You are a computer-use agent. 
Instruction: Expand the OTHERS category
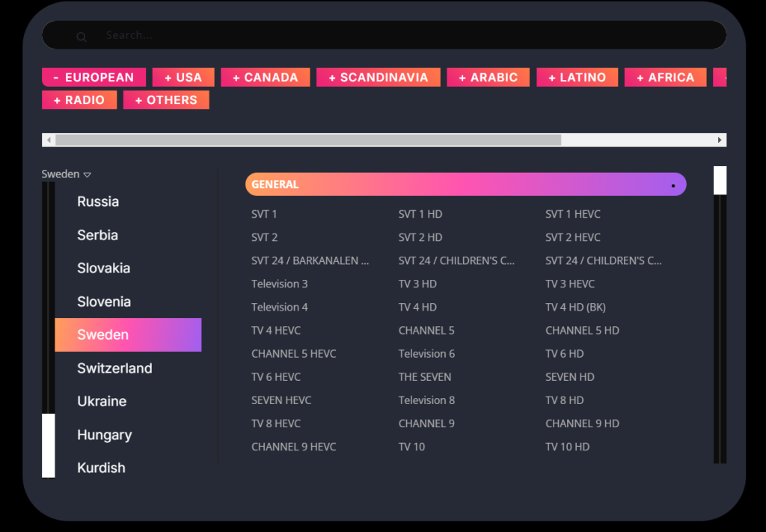[x=166, y=100]
